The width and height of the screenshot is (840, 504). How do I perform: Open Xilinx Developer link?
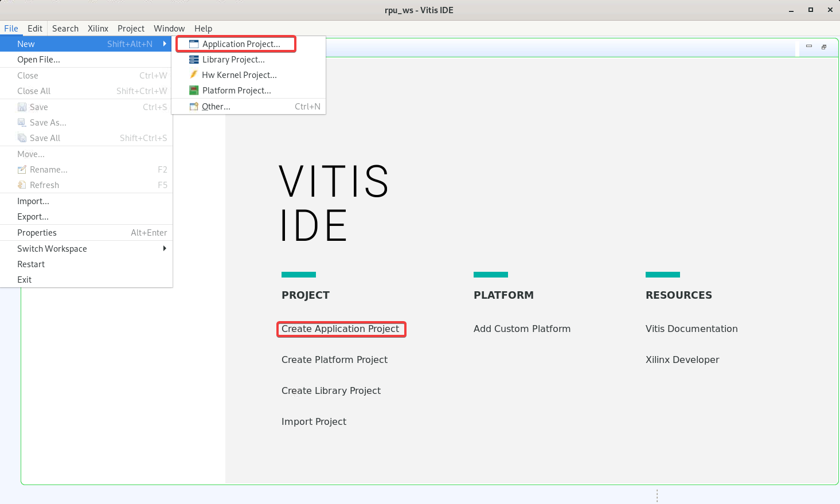[x=682, y=360]
